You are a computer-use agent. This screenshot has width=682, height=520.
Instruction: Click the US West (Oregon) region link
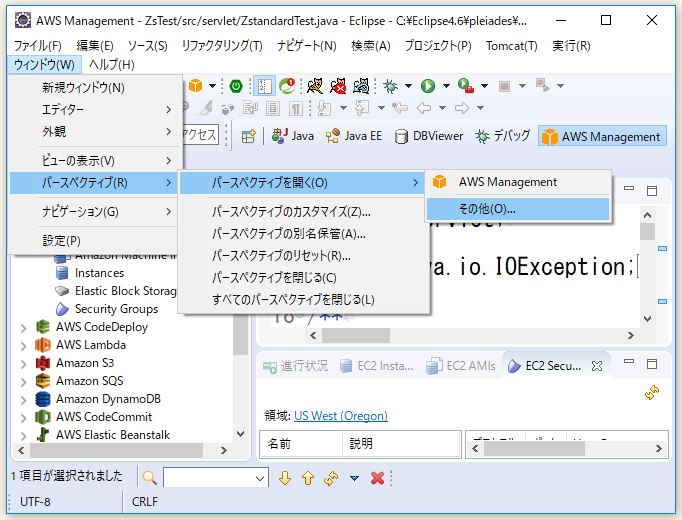pyautogui.click(x=341, y=416)
